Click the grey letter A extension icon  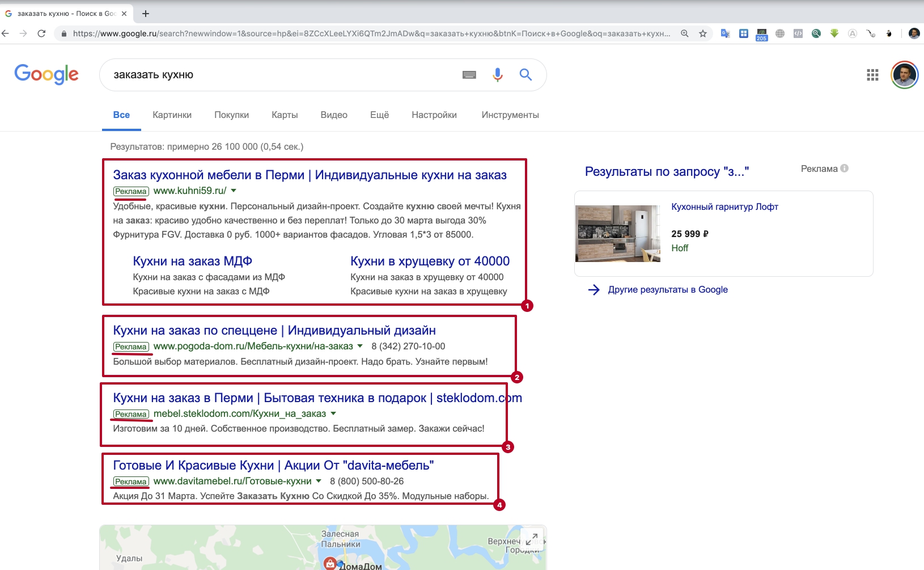coord(853,33)
